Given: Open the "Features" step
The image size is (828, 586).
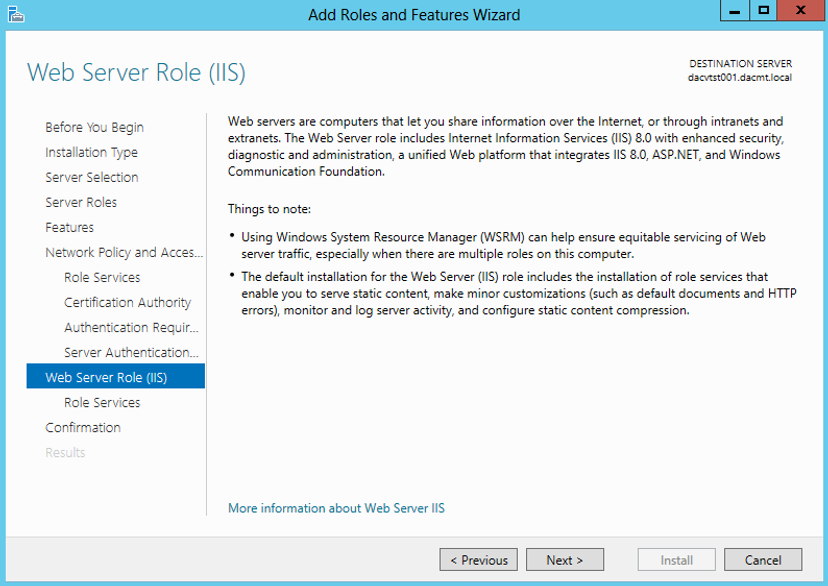Looking at the screenshot, I should pos(69,227).
